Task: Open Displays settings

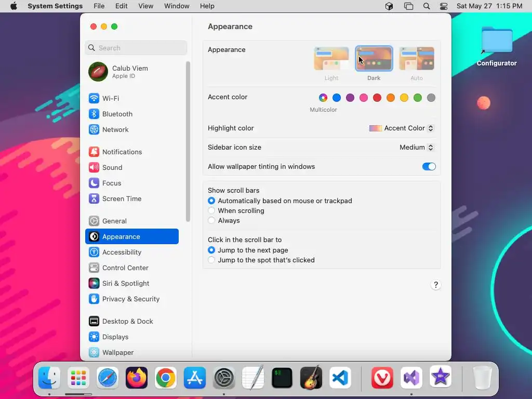Action: 131,337
